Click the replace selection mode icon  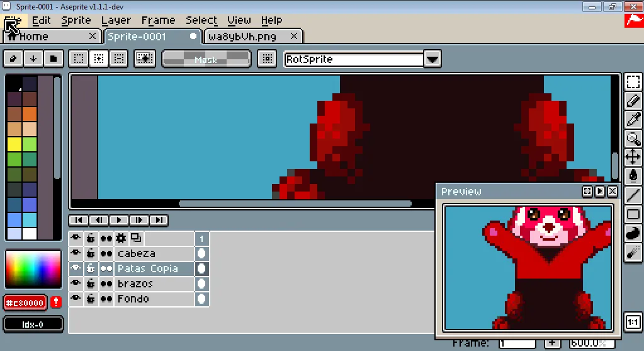point(79,59)
